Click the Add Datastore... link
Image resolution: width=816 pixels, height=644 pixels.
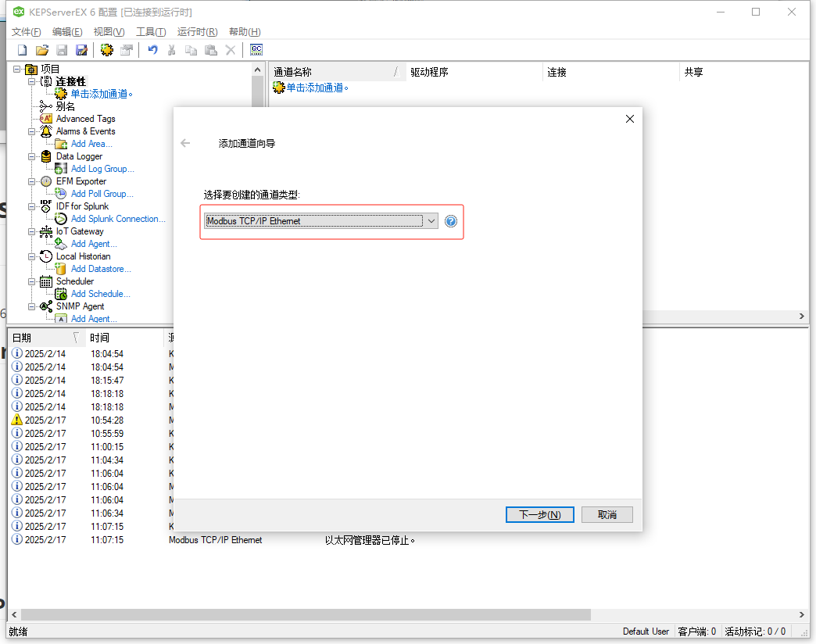tap(101, 269)
